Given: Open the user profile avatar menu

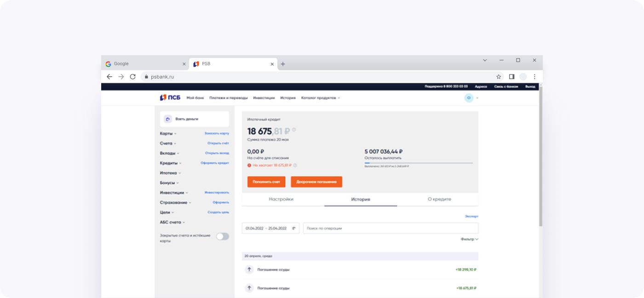Looking at the screenshot, I should pyautogui.click(x=469, y=98).
